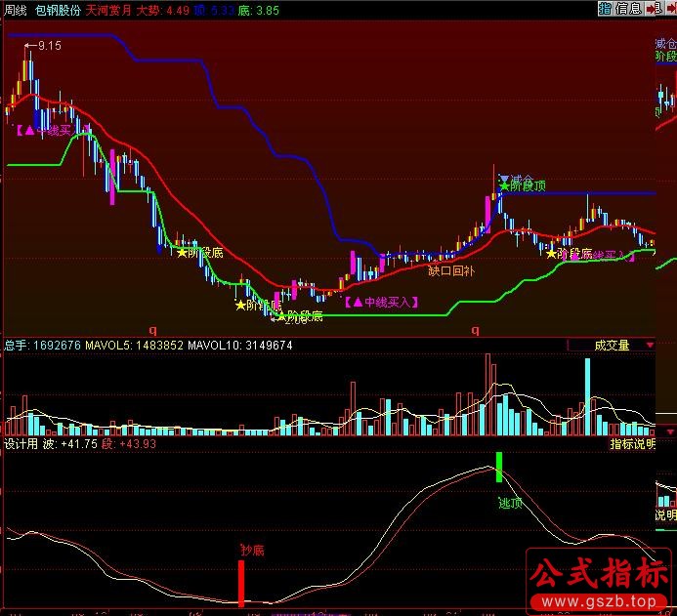Open the 指标说明 indicator description
Viewport: 677px width, 616px height.
coord(634,443)
